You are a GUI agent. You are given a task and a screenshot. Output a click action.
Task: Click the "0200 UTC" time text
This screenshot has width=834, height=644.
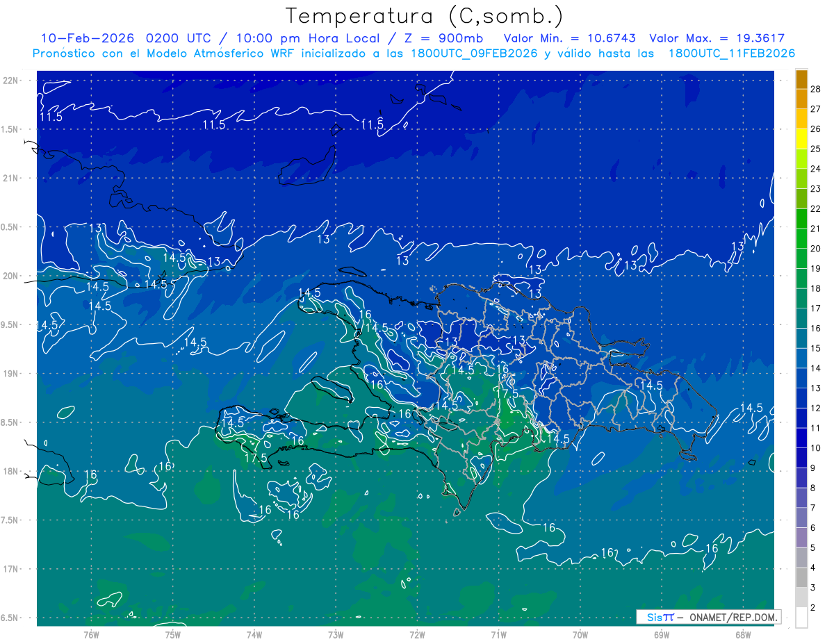180,38
